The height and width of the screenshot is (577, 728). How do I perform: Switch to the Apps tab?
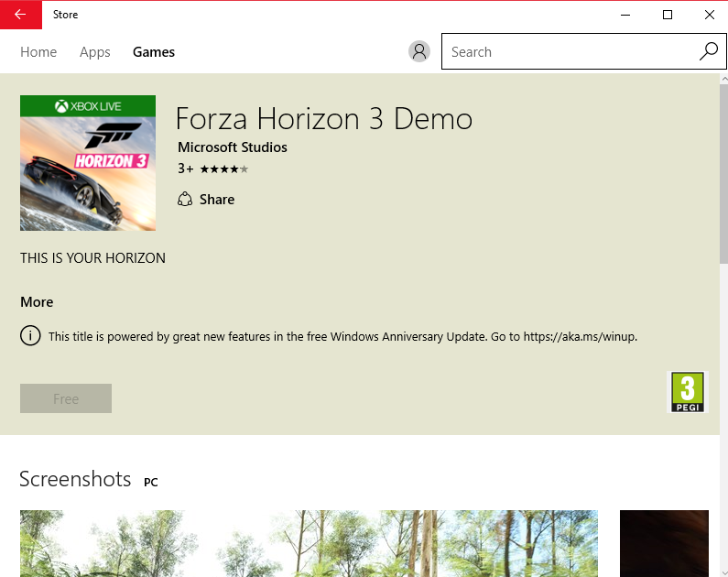pos(94,52)
